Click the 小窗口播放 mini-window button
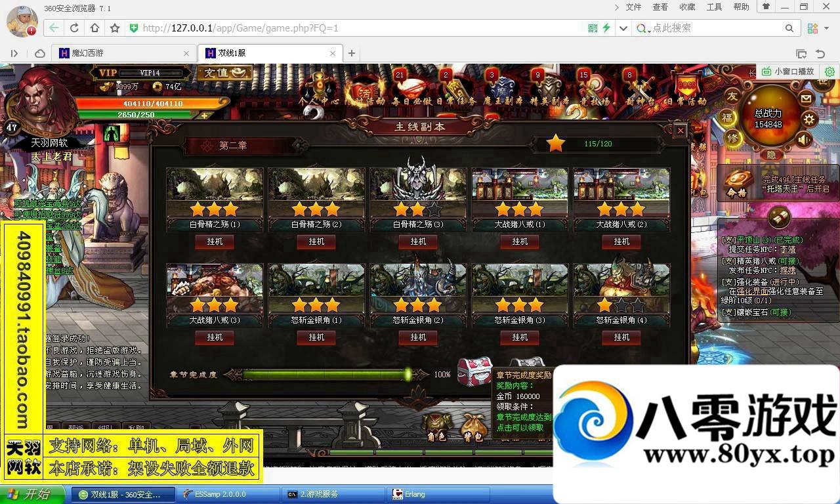The width and height of the screenshot is (840, 504). [x=788, y=72]
